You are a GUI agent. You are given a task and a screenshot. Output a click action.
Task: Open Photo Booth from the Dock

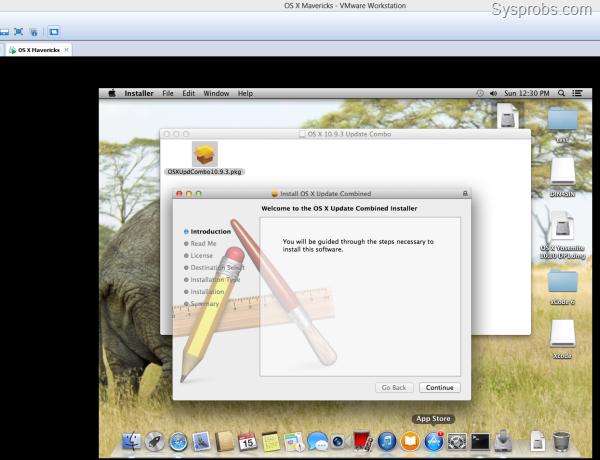(x=363, y=441)
